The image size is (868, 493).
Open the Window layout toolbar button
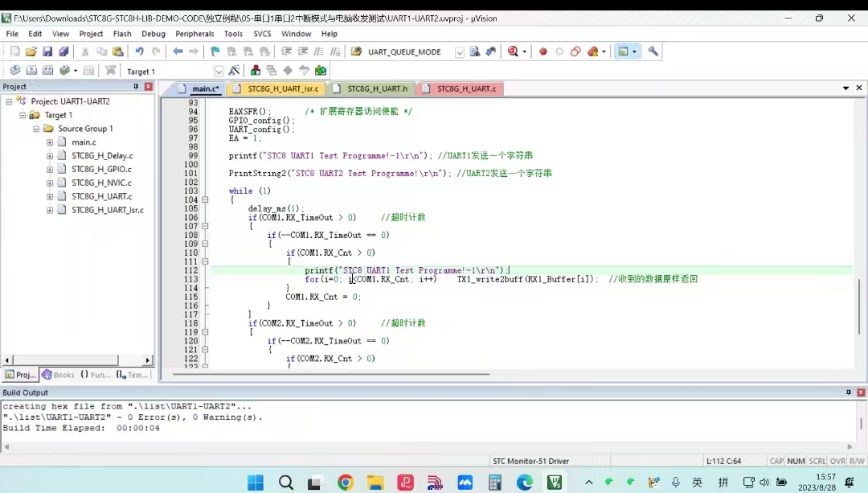[x=624, y=51]
